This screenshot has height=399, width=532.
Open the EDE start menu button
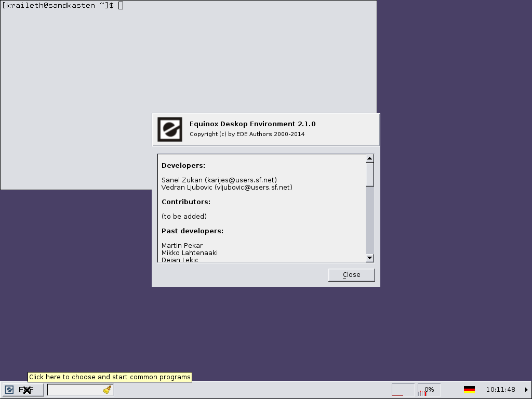coord(22,390)
